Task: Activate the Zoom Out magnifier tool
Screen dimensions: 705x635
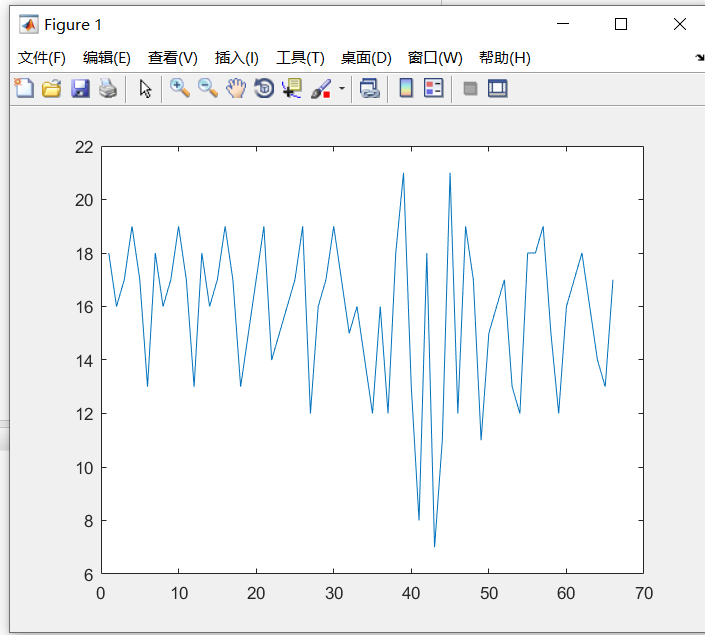Action: coord(208,88)
